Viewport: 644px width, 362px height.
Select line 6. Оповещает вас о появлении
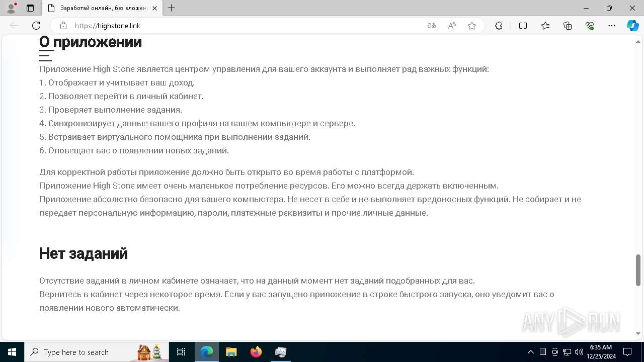[134, 151]
